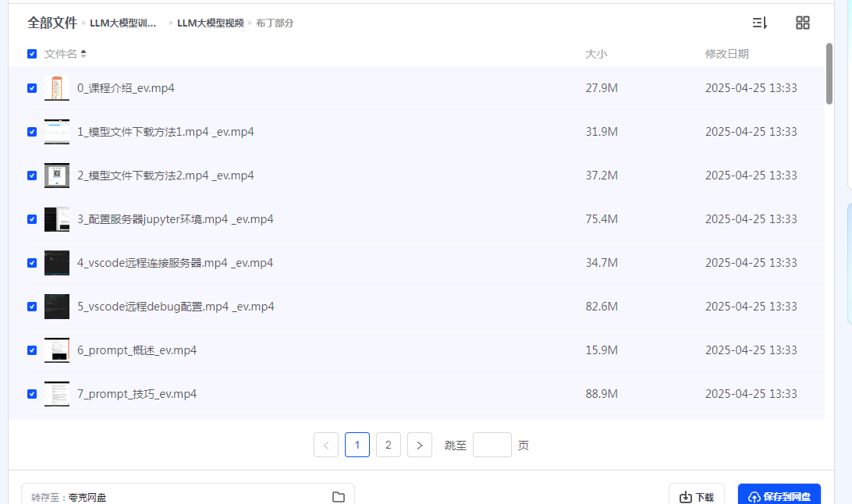Click the previous page left chevron

326,445
